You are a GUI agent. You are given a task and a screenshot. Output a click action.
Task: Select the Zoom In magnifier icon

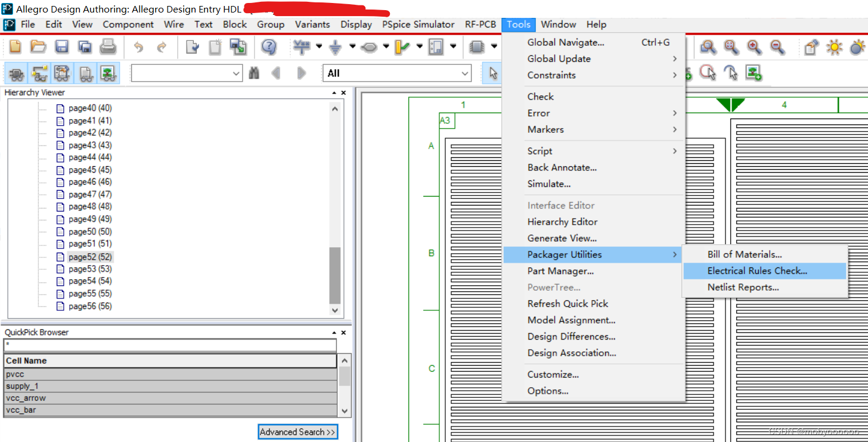[x=754, y=48]
